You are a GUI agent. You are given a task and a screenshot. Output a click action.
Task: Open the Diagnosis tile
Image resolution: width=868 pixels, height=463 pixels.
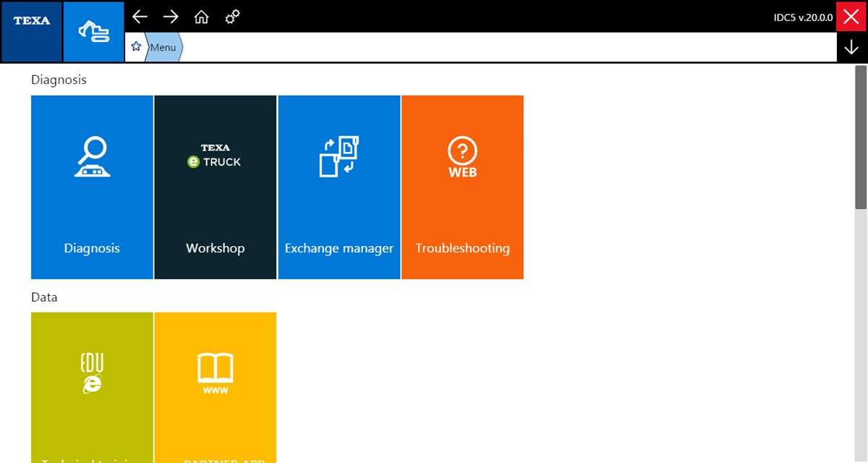92,187
